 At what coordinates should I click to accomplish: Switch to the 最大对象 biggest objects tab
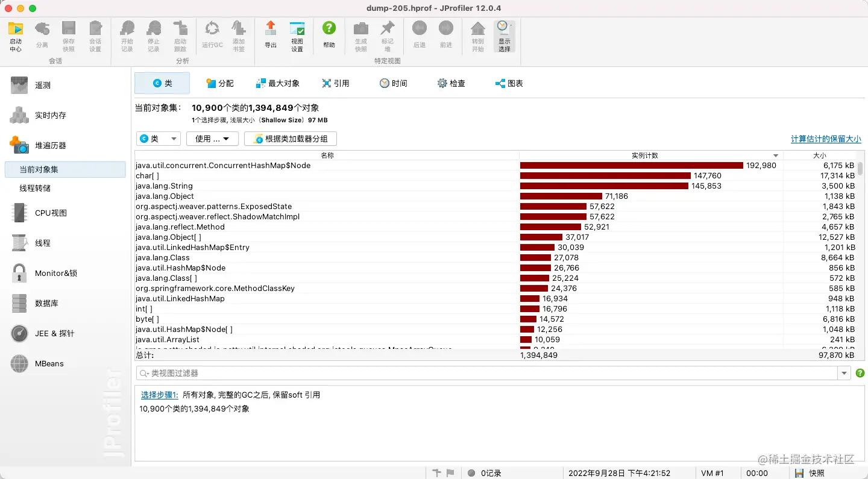click(x=277, y=83)
